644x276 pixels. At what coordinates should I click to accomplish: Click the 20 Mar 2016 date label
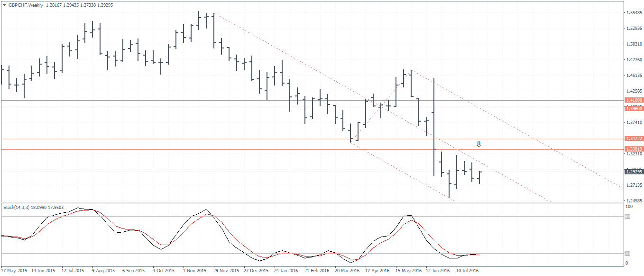pos(348,271)
